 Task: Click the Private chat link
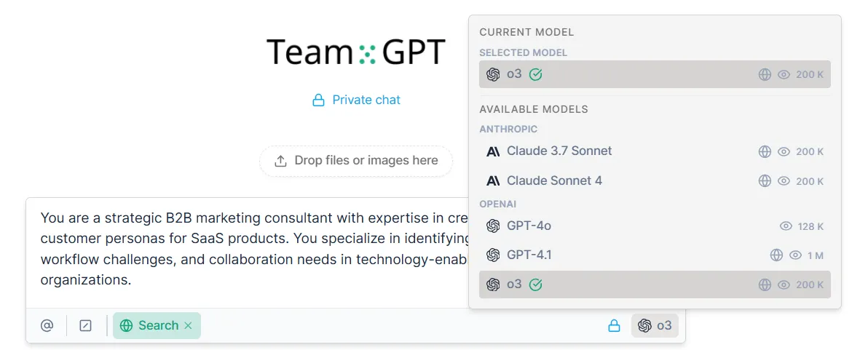click(366, 100)
